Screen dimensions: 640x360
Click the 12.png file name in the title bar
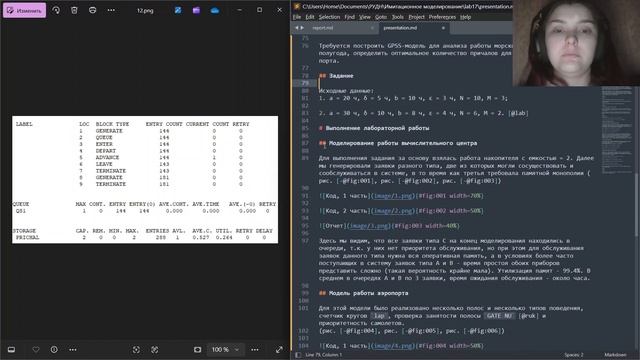click(x=145, y=11)
